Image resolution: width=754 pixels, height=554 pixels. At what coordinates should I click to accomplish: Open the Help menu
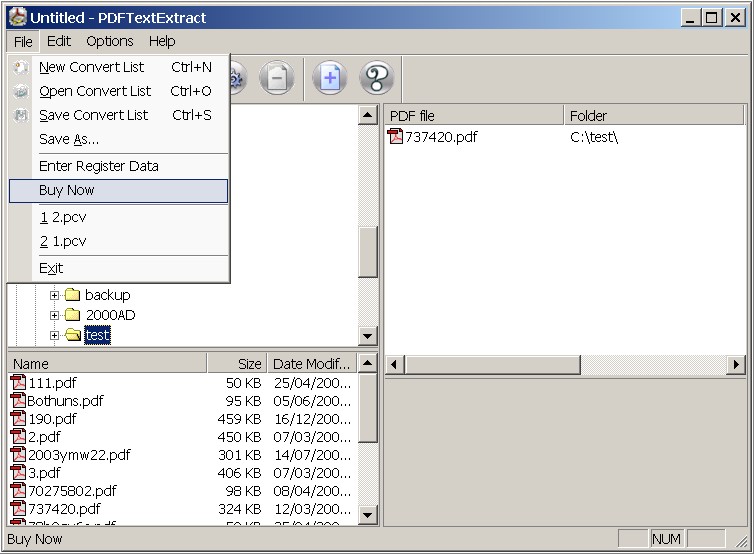click(x=162, y=41)
